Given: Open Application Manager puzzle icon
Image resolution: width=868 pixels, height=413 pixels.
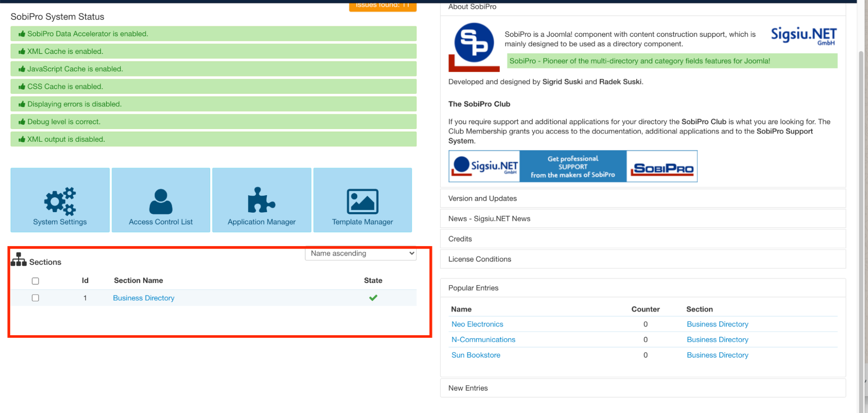Looking at the screenshot, I should point(261,200).
